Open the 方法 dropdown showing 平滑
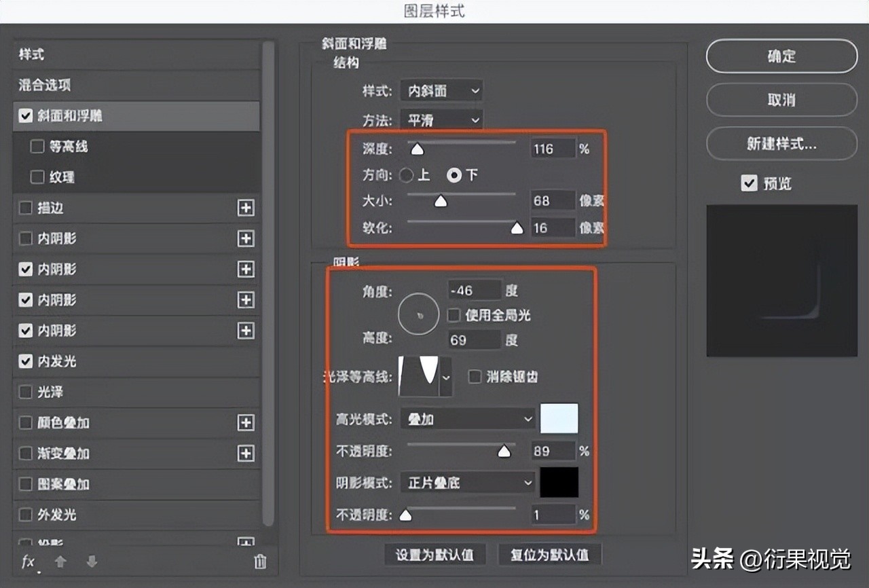869x588 pixels. coord(441,120)
